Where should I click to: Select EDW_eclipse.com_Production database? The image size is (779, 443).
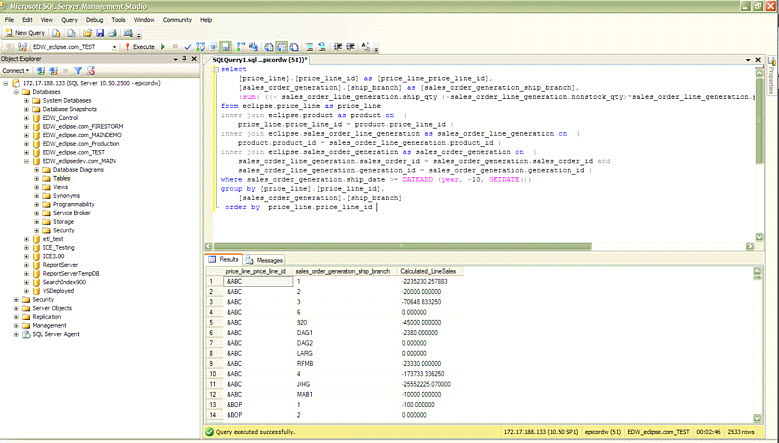click(x=80, y=144)
